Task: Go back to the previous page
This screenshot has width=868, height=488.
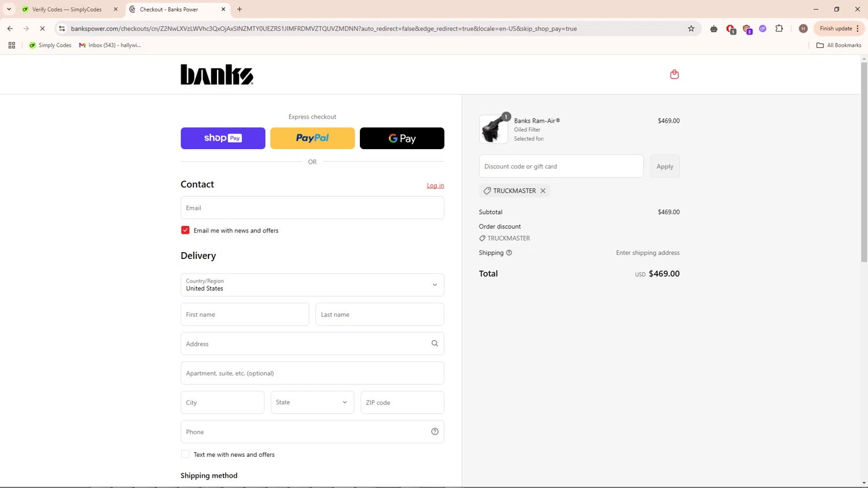Action: [x=10, y=28]
